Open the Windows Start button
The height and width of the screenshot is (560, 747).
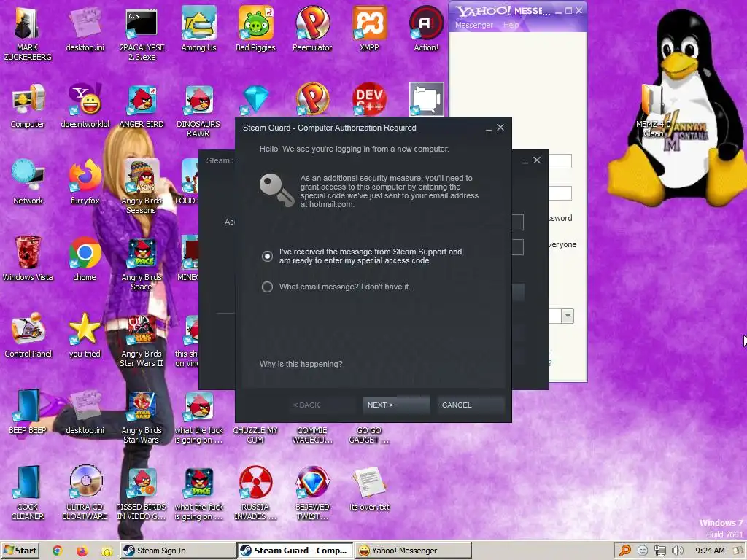click(x=20, y=551)
